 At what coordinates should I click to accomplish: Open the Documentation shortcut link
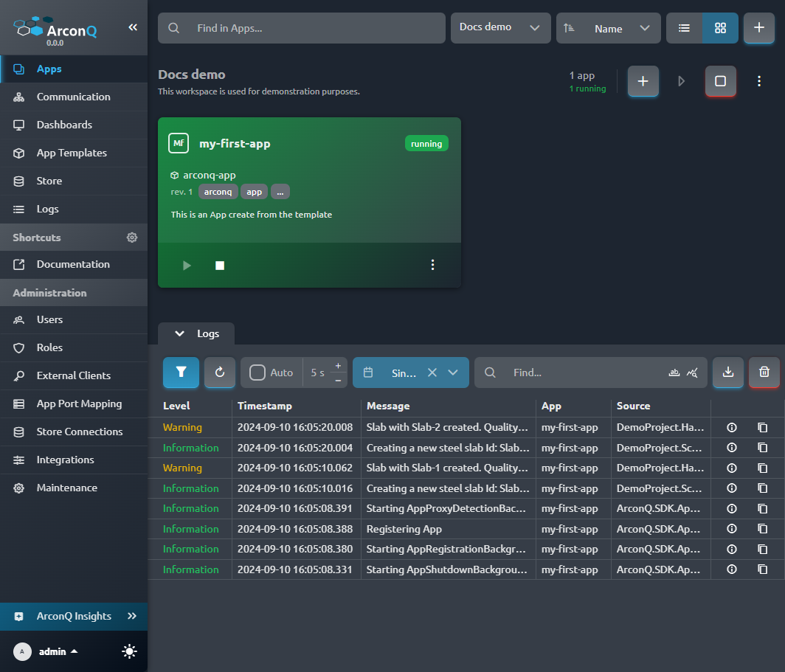[x=74, y=264]
